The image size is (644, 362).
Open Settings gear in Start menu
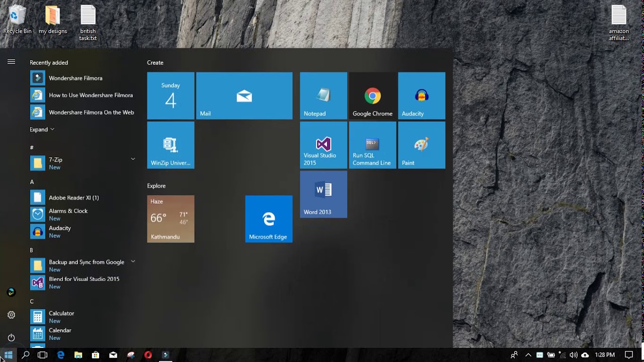tap(11, 315)
